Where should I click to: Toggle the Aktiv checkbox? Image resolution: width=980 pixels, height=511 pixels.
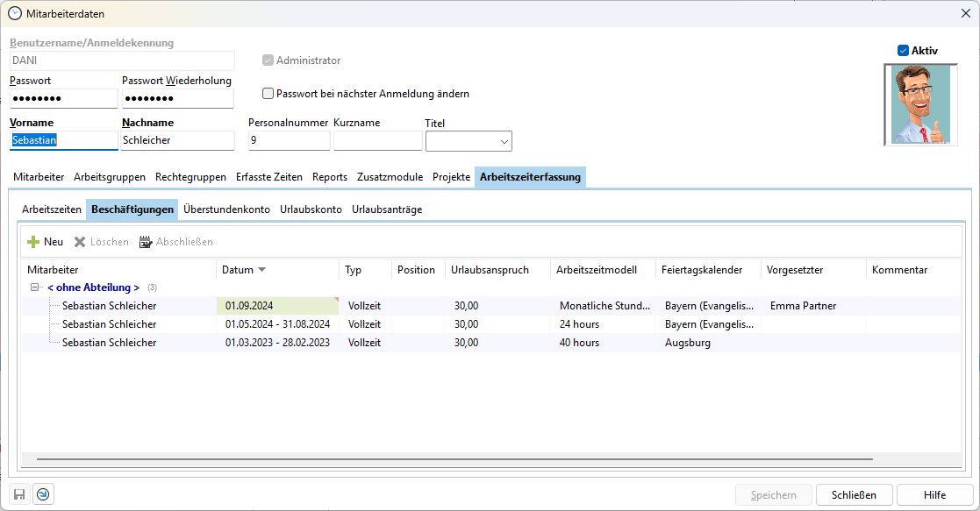(x=903, y=51)
